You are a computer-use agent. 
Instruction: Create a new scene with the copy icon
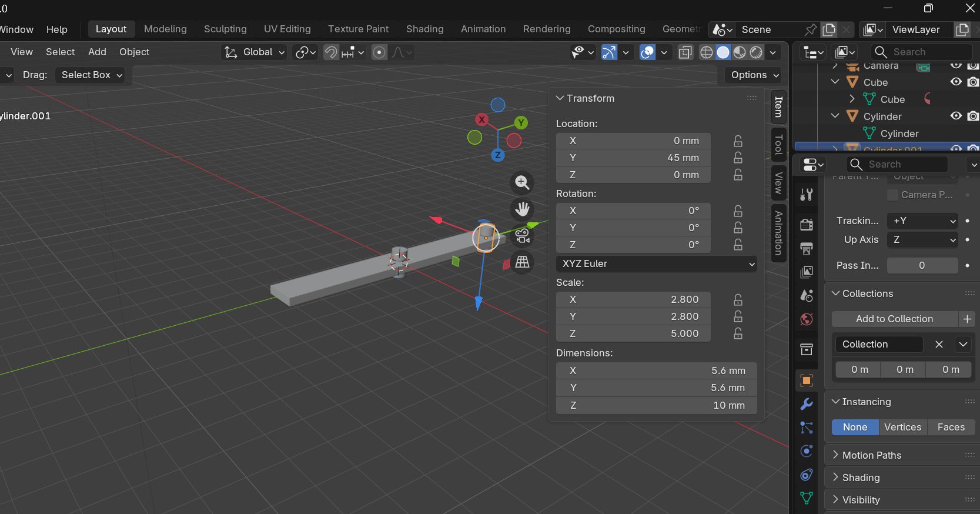pyautogui.click(x=829, y=29)
